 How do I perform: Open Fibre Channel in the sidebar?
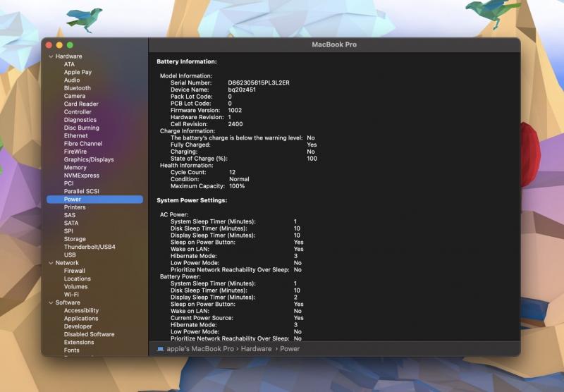click(83, 144)
